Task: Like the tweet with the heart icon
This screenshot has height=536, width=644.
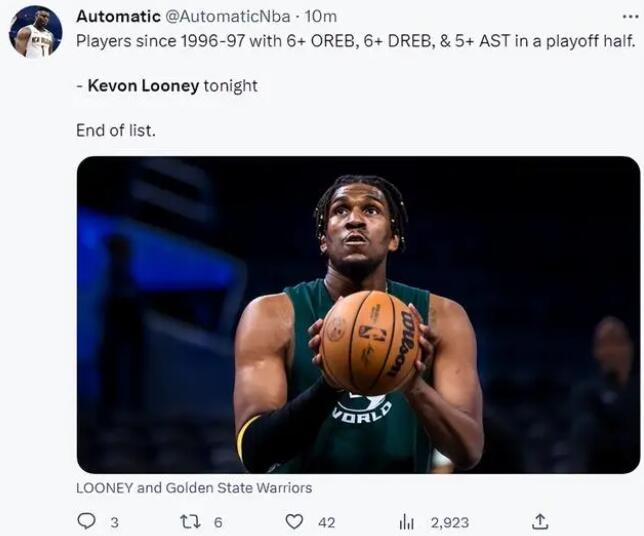Action: point(294,521)
